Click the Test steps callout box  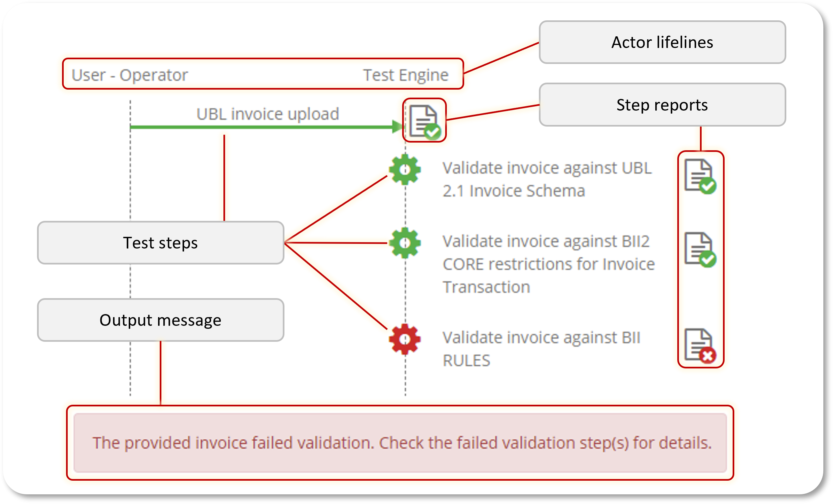coord(161,243)
